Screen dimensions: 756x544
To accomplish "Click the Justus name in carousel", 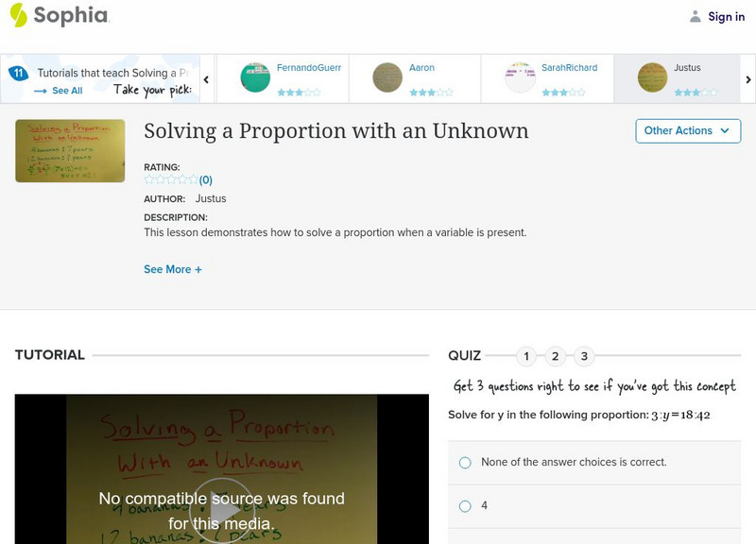I will 687,68.
